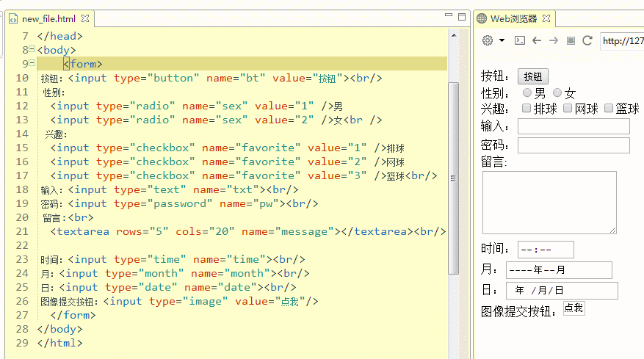Close the new_file.html editor tab
Image resolution: width=644 pixels, height=359 pixels.
(x=85, y=18)
